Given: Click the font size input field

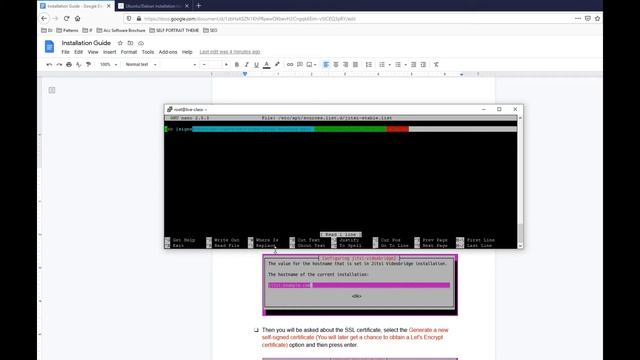Looking at the screenshot, I should [215, 64].
